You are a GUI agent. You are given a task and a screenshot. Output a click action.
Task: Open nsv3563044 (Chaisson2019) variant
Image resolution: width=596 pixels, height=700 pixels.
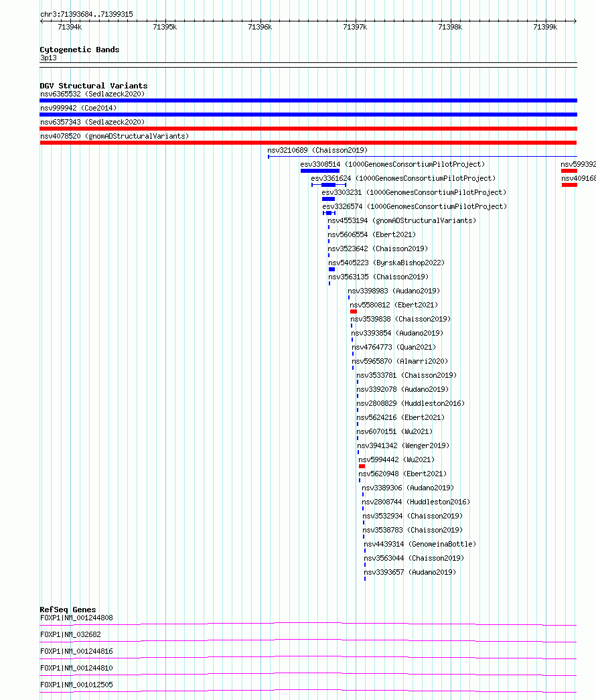(414, 558)
